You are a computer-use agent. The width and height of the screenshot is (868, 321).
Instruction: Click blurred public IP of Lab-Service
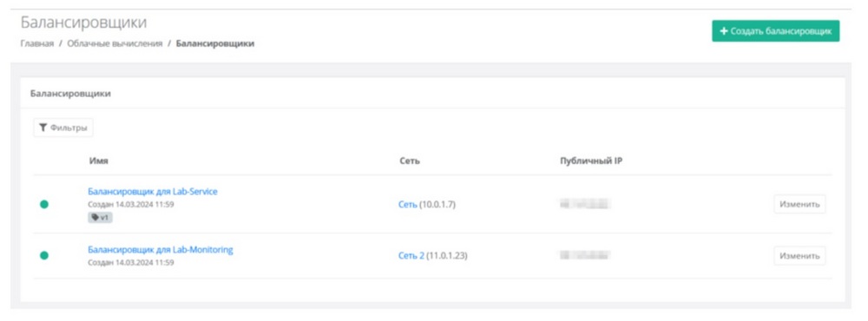(585, 204)
